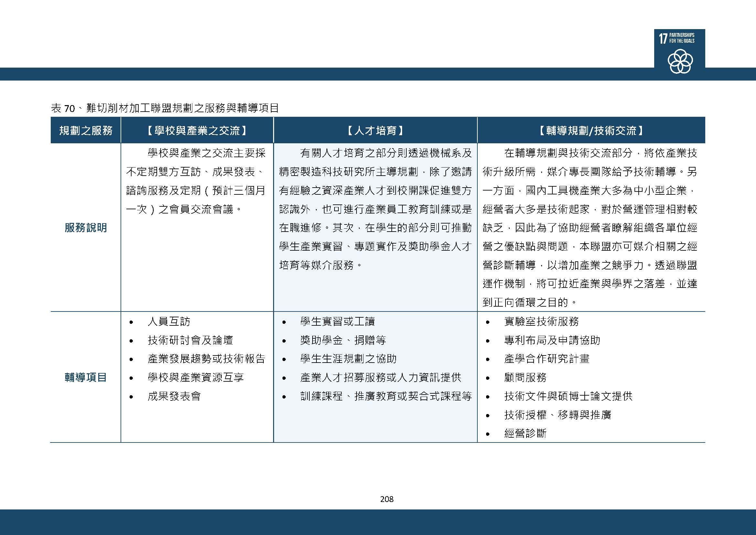This screenshot has height=535, width=756.
Task: Click the bullet item 學生生涯規劃之協助
Action: coord(348,359)
